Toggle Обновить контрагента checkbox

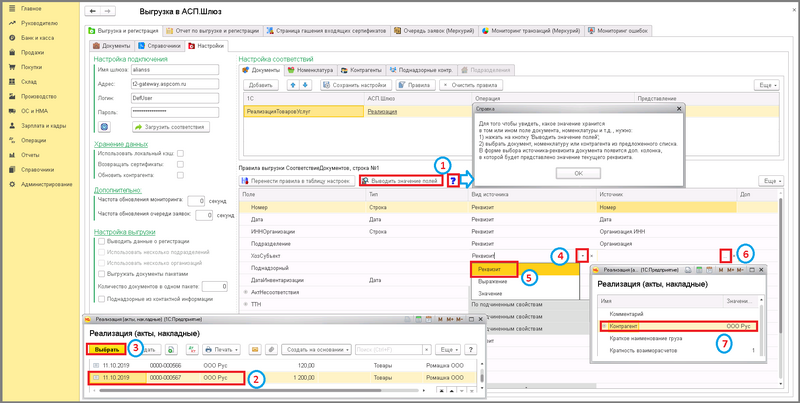[x=180, y=175]
